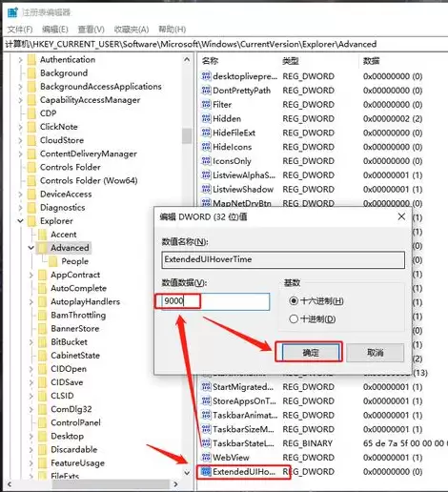This screenshot has width=448, height=492.
Task: Click the 确定 button
Action: (x=311, y=352)
